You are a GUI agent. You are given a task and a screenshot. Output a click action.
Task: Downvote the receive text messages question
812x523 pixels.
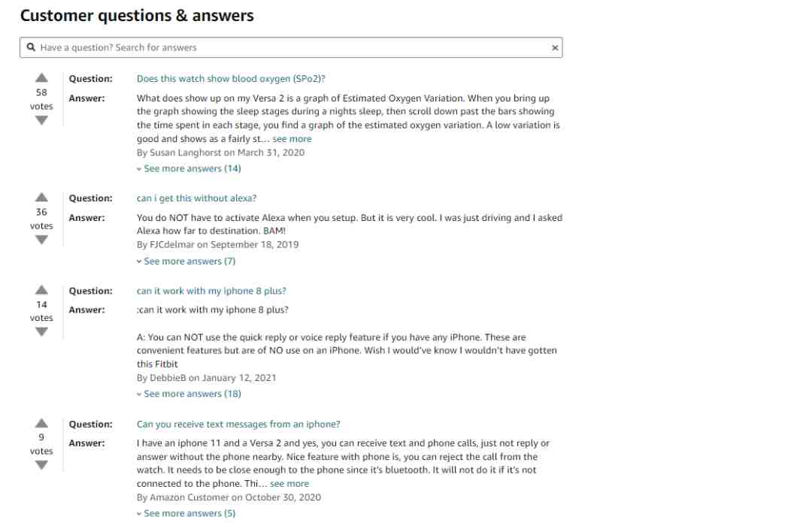point(41,465)
